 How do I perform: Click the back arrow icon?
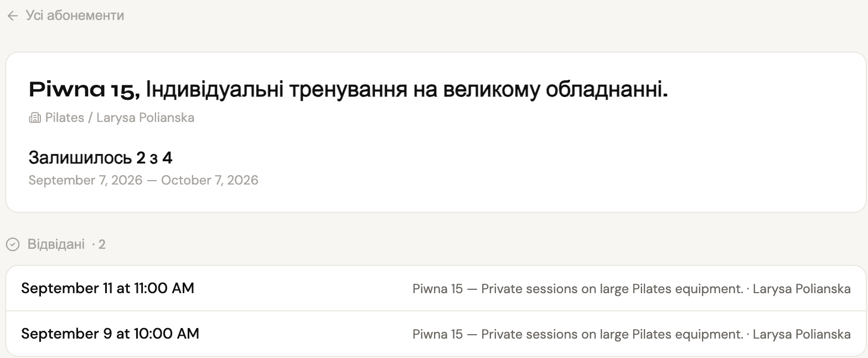point(13,16)
